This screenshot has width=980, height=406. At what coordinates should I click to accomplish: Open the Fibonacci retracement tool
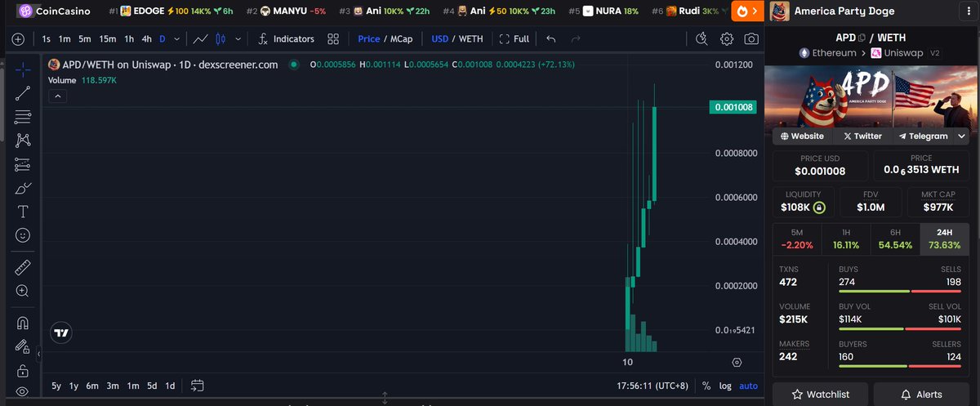23,117
